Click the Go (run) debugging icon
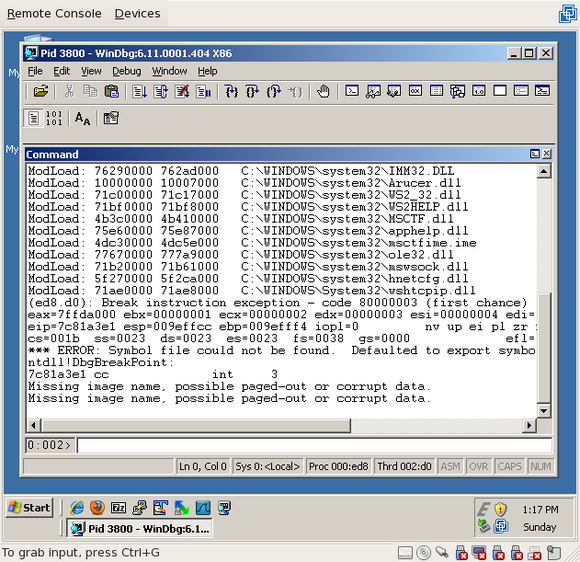The height and width of the screenshot is (562, 580). 139,91
